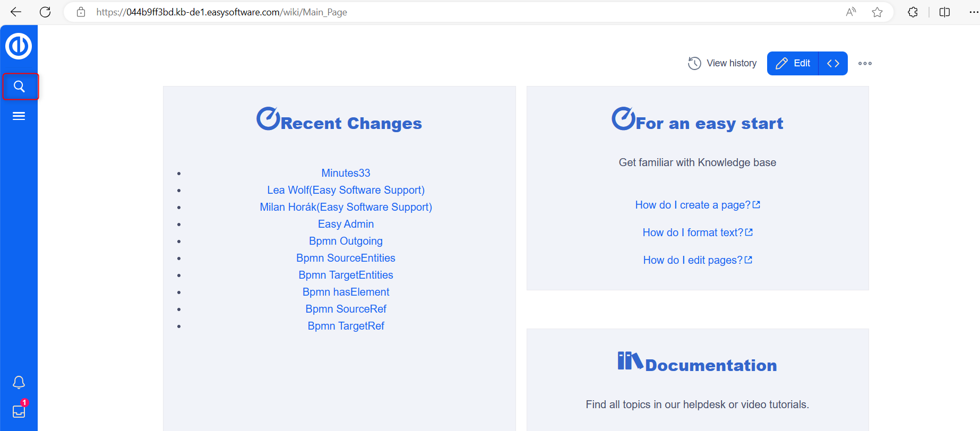Open the Minutes33 page link
The width and height of the screenshot is (980, 431).
(346, 173)
